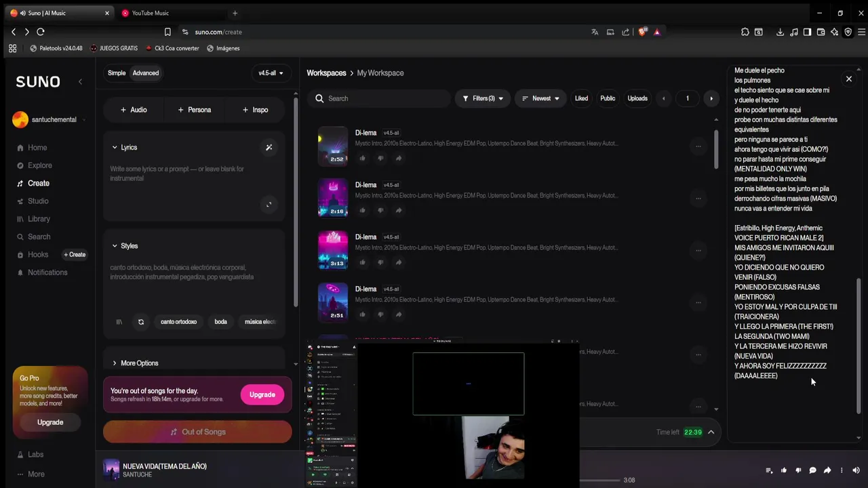Thumbs down the currently playing song

pyautogui.click(x=798, y=470)
